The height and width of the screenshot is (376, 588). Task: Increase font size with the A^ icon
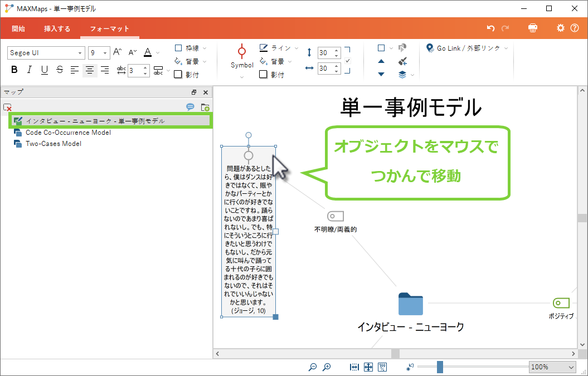[x=118, y=52]
